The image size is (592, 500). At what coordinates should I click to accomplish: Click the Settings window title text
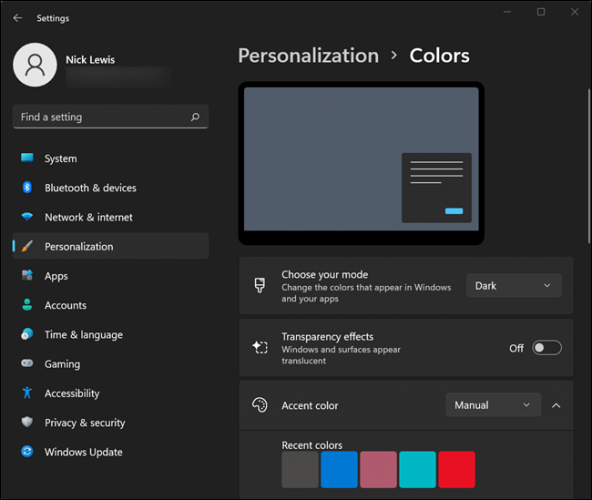coord(53,18)
